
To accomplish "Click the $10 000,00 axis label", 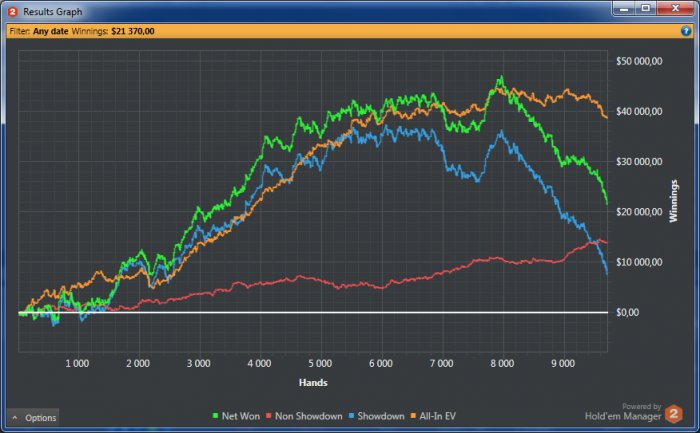I will point(639,262).
